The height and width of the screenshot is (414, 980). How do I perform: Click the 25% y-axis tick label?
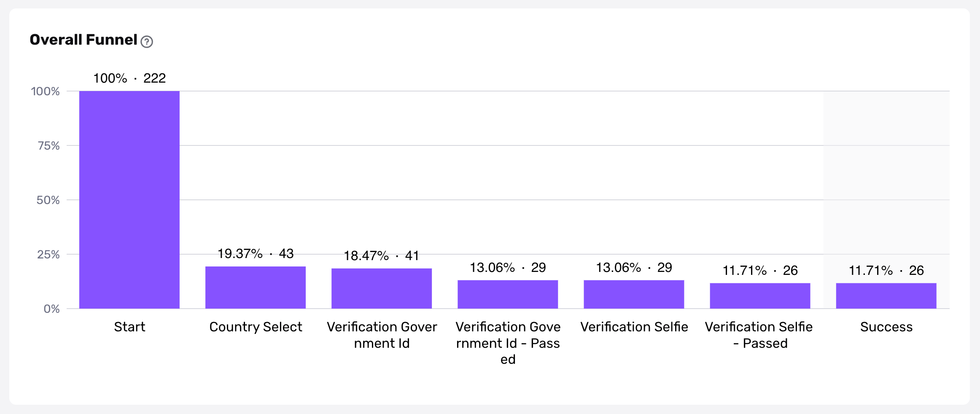pyautogui.click(x=48, y=255)
